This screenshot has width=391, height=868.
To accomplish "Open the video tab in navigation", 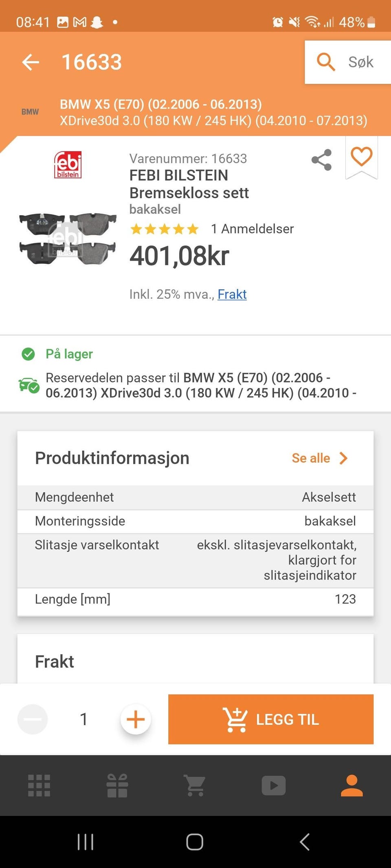I will pyautogui.click(x=273, y=785).
